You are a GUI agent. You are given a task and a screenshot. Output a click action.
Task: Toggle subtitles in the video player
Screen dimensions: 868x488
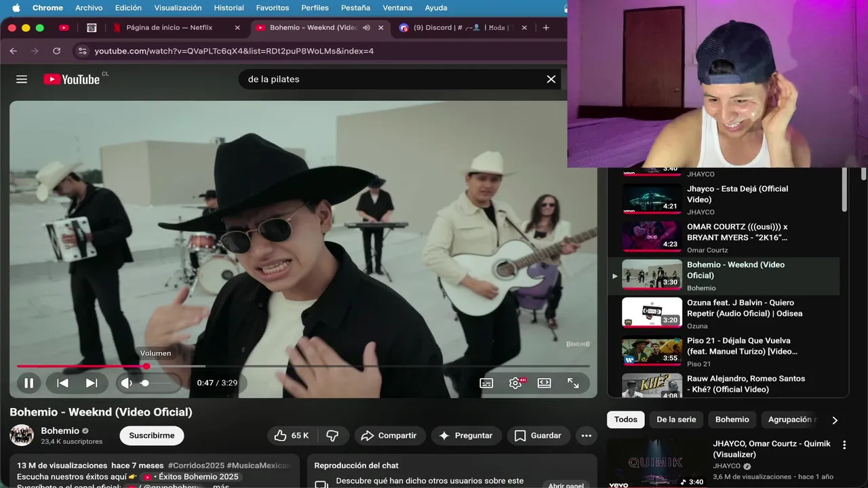(486, 383)
